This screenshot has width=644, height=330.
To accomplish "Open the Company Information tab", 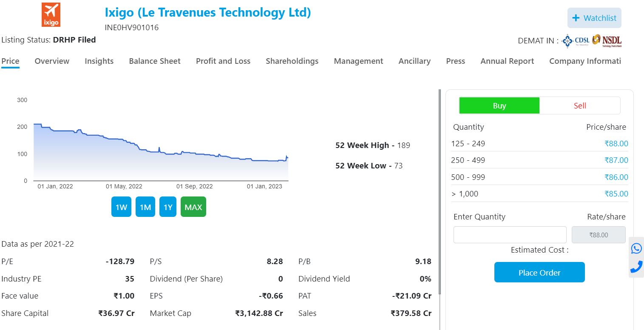I will pos(585,61).
